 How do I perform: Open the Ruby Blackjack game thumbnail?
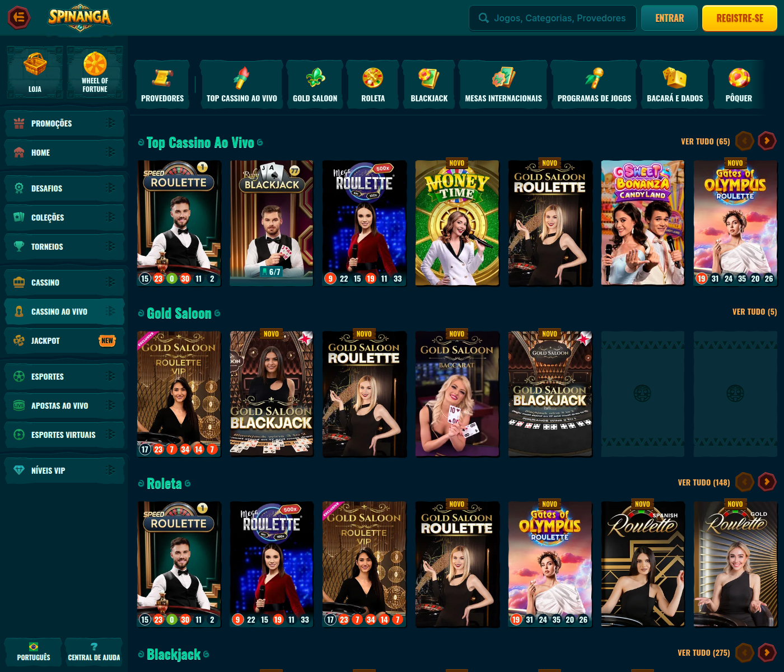point(272,223)
